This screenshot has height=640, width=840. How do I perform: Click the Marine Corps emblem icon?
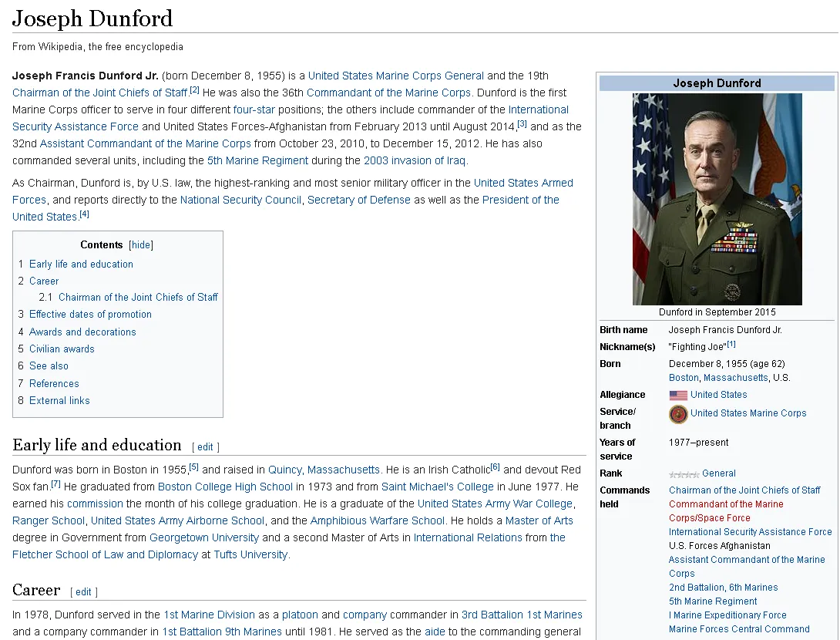click(x=677, y=414)
